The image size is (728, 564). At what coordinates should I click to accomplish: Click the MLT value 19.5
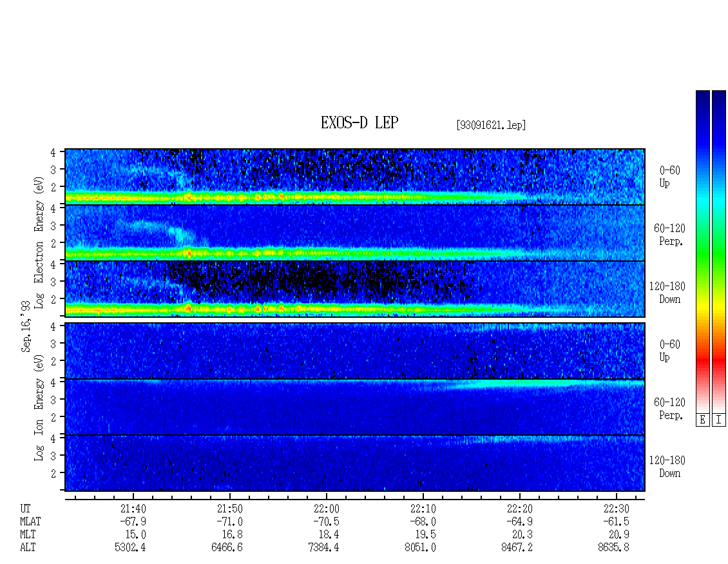tap(425, 535)
